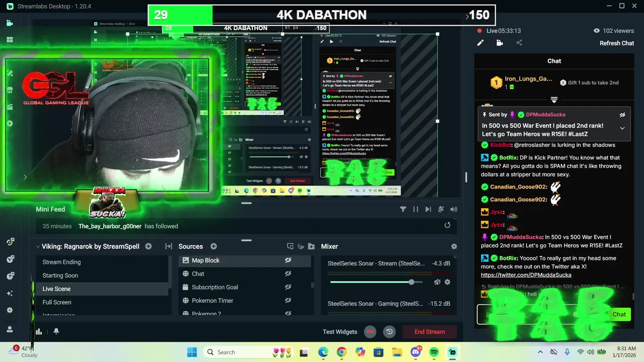
Task: Toggle Mini Feed alert mute bell
Action: click(x=441, y=209)
